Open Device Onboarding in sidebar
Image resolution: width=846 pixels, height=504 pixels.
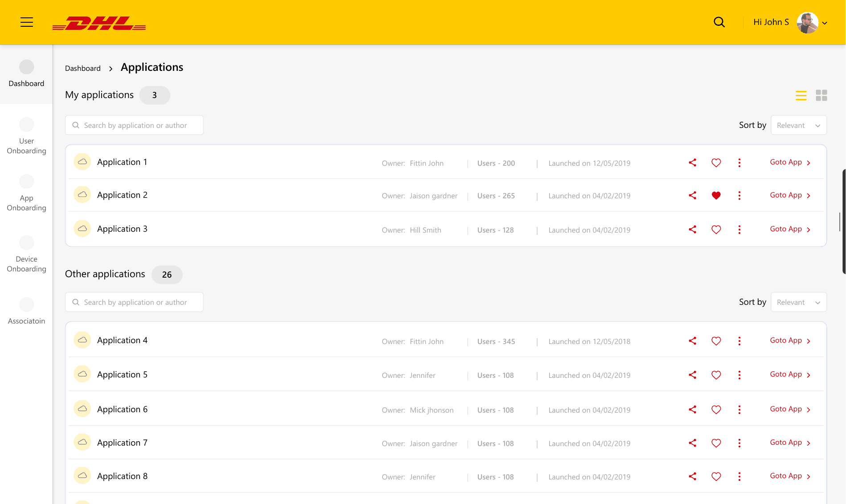(26, 254)
